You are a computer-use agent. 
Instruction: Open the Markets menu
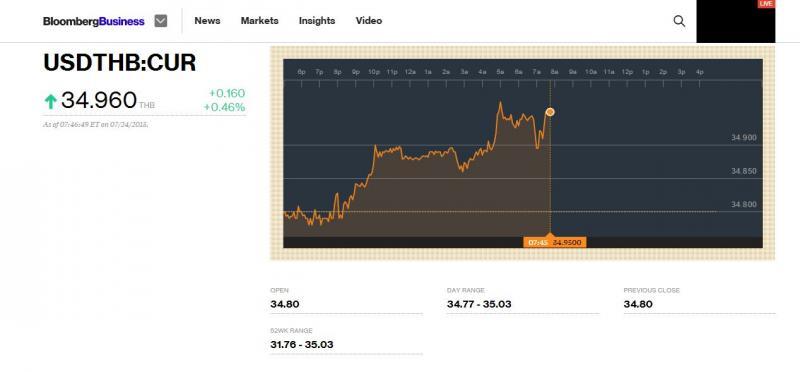(x=260, y=21)
